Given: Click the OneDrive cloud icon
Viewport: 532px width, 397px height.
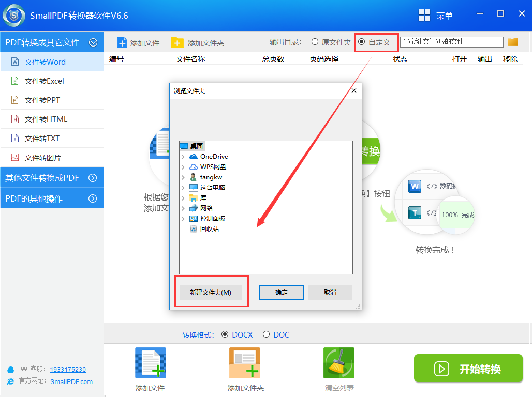Looking at the screenshot, I should 194,157.
